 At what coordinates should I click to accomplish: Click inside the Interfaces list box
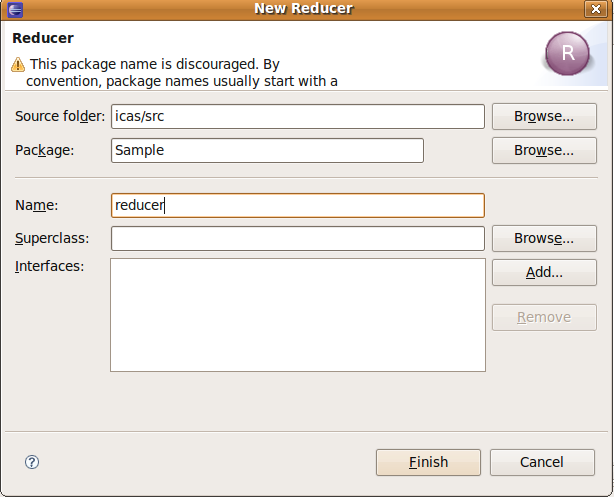pyautogui.click(x=298, y=315)
